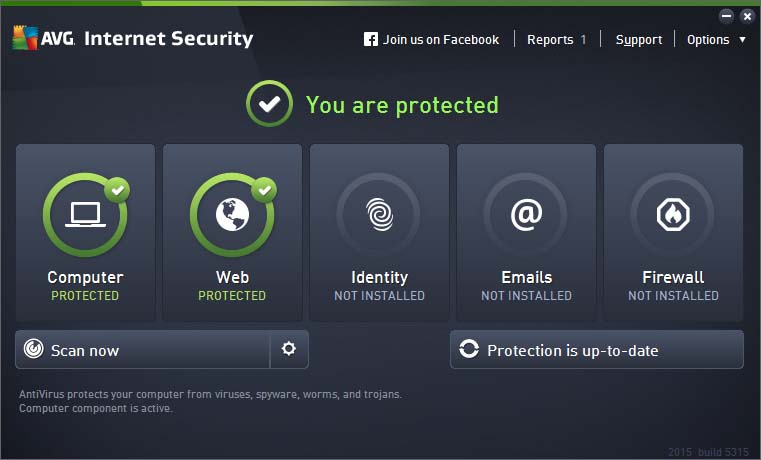Open scan options gear icon

click(289, 348)
